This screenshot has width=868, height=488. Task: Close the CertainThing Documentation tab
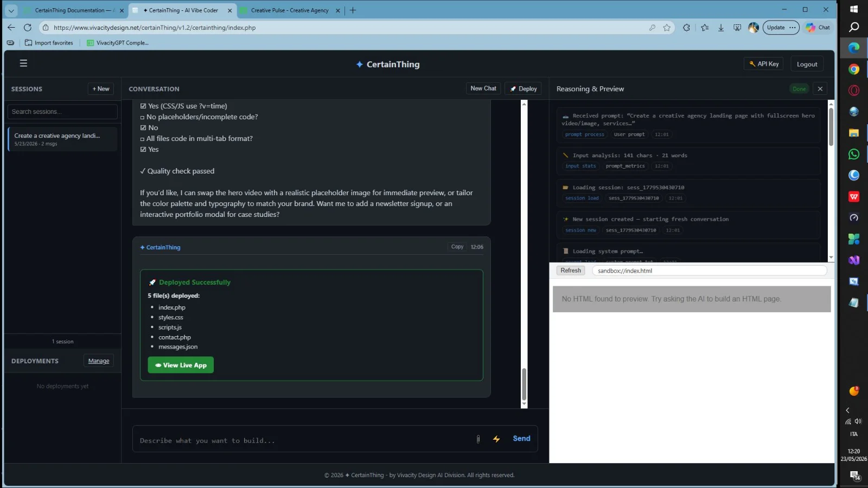pos(122,10)
